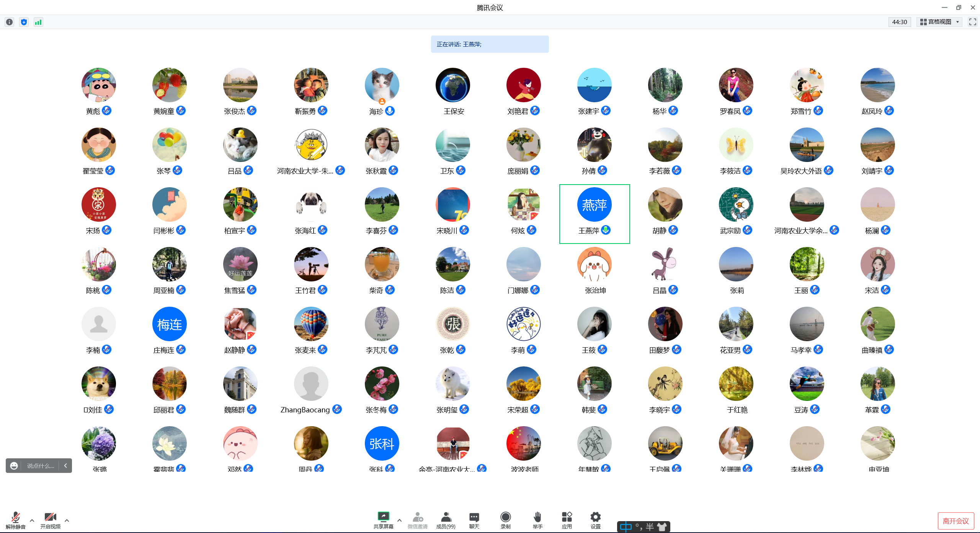Expand audio options arrow beside 解除静音
This screenshot has width=980, height=533.
(32, 520)
